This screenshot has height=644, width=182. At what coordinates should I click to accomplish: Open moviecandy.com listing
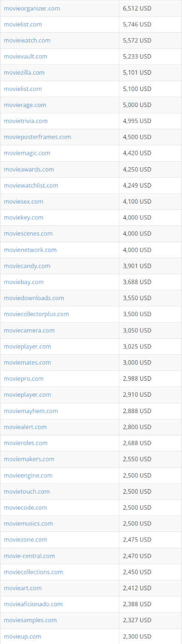tap(27, 266)
